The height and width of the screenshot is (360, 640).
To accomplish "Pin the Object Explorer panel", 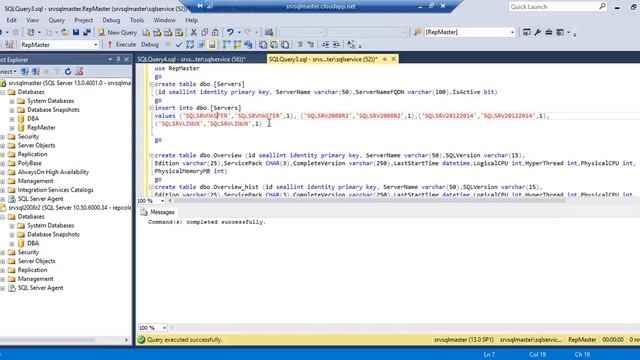I will 118,60.
